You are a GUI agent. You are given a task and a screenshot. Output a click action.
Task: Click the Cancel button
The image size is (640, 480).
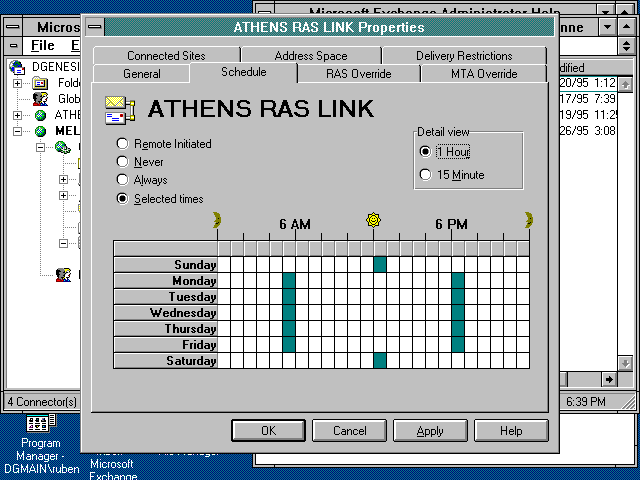[349, 431]
